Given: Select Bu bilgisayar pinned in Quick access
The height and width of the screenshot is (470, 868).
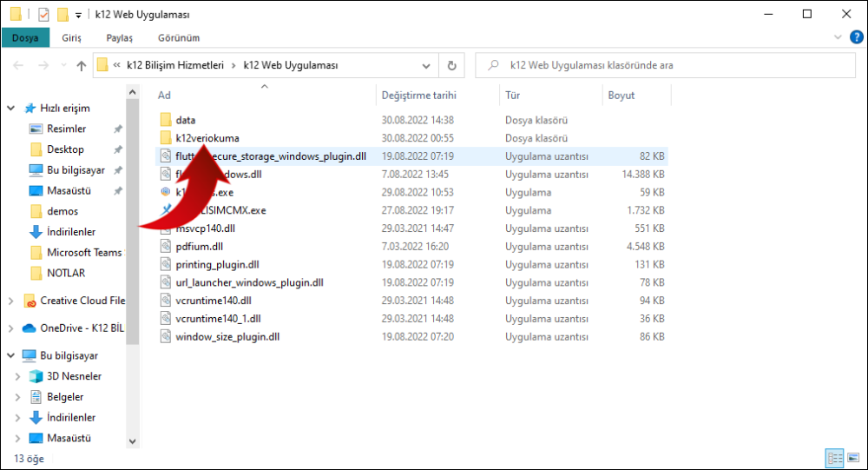Looking at the screenshot, I should [x=76, y=170].
